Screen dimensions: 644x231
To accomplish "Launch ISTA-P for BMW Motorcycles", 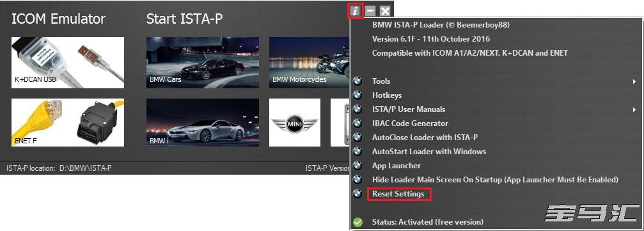I will (310, 63).
